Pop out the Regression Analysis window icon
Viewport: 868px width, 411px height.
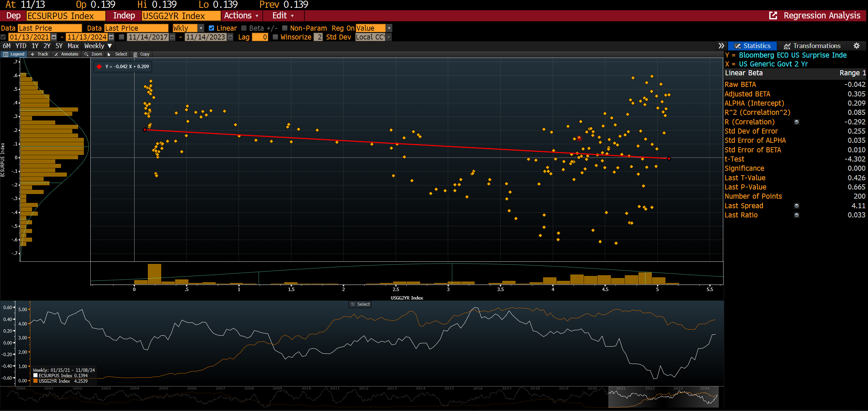click(x=773, y=15)
